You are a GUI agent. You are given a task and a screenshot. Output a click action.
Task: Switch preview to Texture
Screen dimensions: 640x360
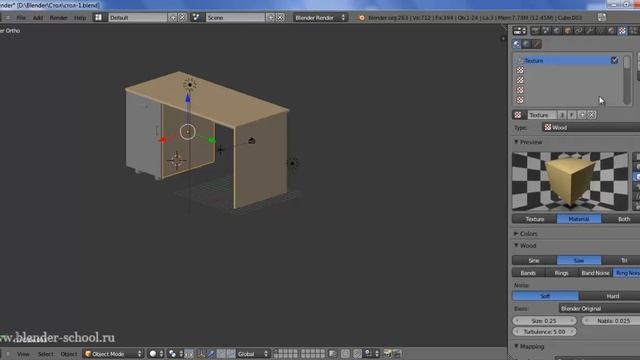[534, 219]
